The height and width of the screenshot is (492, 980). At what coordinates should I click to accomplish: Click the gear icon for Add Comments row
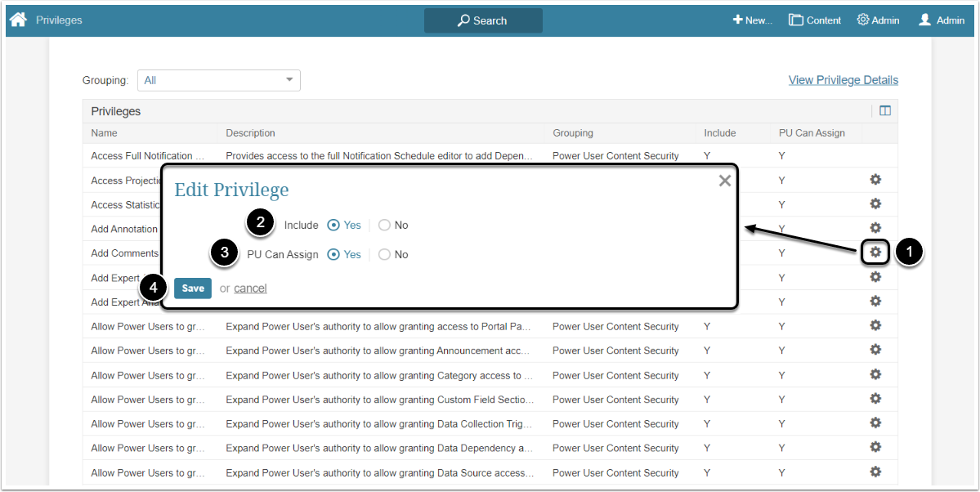875,253
